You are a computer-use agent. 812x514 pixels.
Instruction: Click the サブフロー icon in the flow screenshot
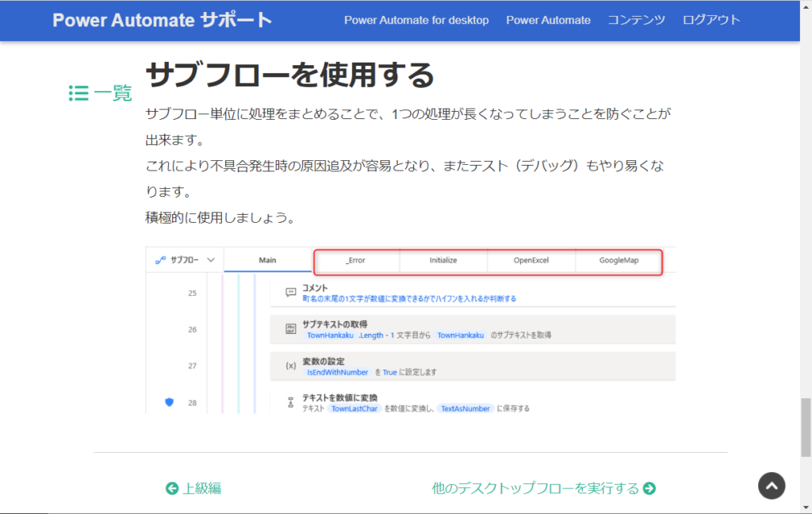pos(160,260)
